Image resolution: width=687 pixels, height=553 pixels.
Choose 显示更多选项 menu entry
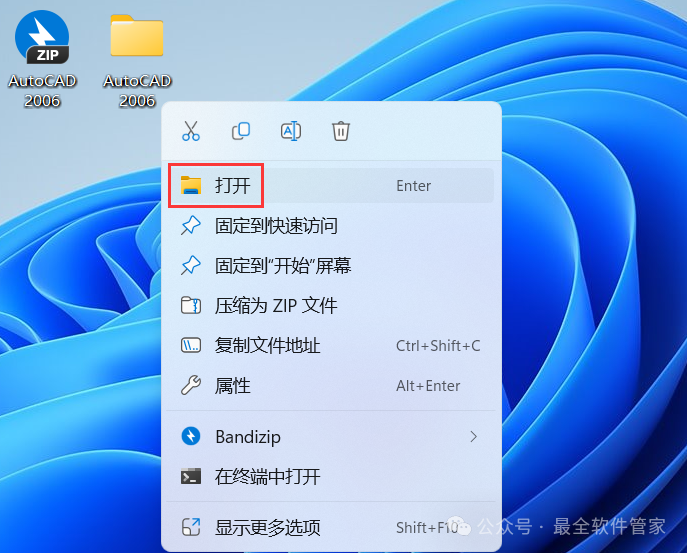(331, 527)
